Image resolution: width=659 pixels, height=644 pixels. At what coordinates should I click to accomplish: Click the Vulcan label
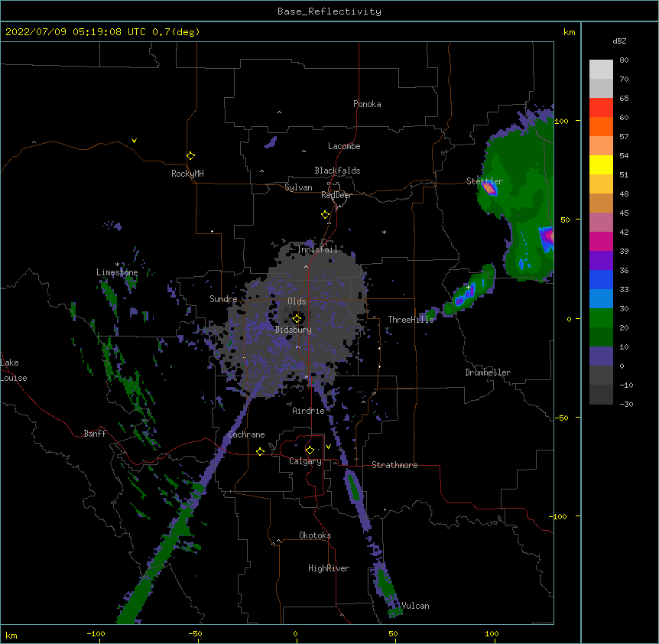pos(415,606)
